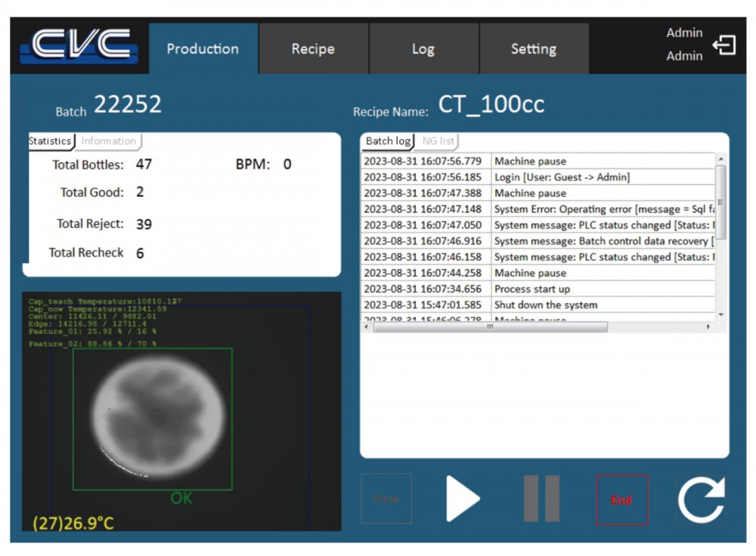The image size is (756, 556).
Task: Click the batch log scroll down arrow
Action: 720,314
